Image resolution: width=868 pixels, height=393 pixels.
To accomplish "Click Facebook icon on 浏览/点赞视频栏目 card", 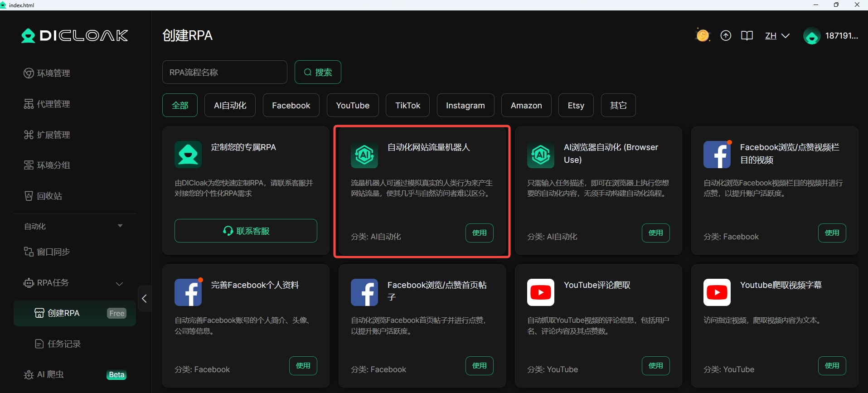I will (717, 155).
